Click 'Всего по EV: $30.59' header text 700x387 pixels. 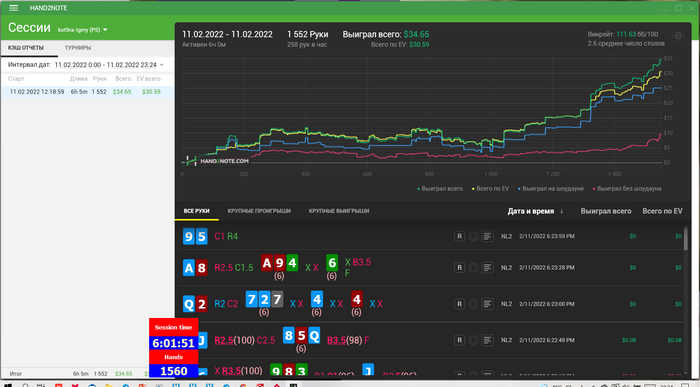pos(400,45)
